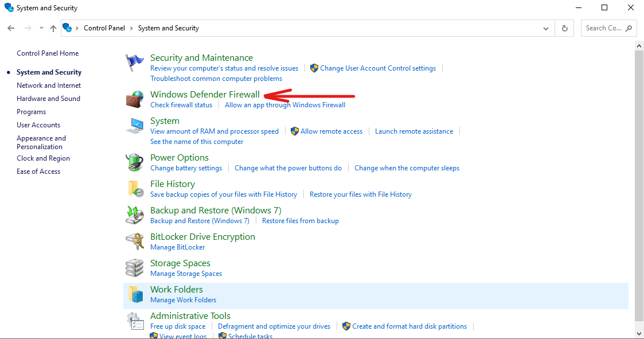
Task: Click shield icon beside Create and format partitions
Action: pos(346,326)
